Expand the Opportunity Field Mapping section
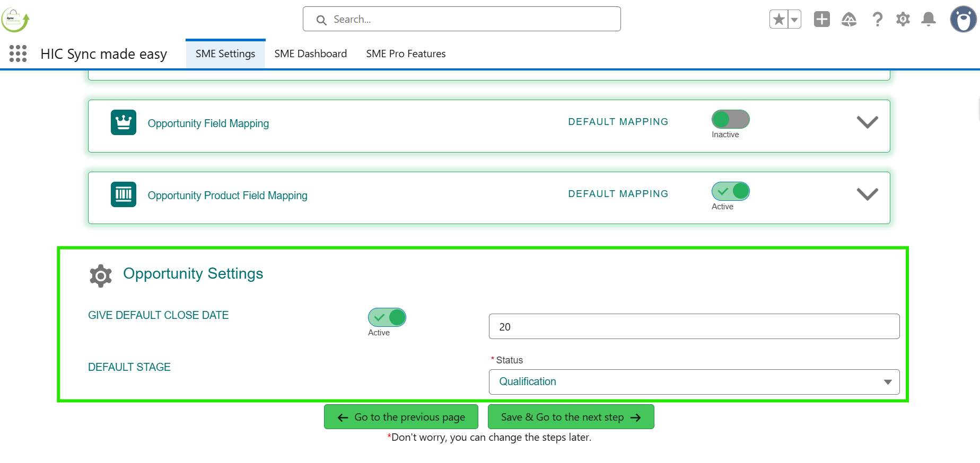 point(867,122)
